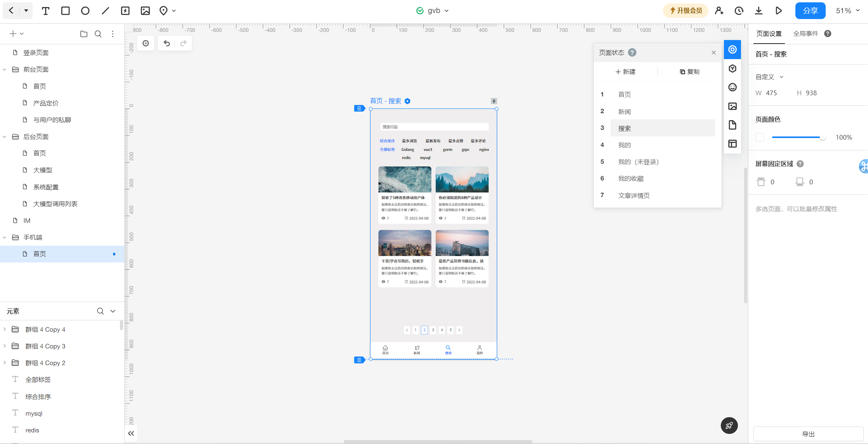Click the Undo arrow on canvas

click(167, 43)
